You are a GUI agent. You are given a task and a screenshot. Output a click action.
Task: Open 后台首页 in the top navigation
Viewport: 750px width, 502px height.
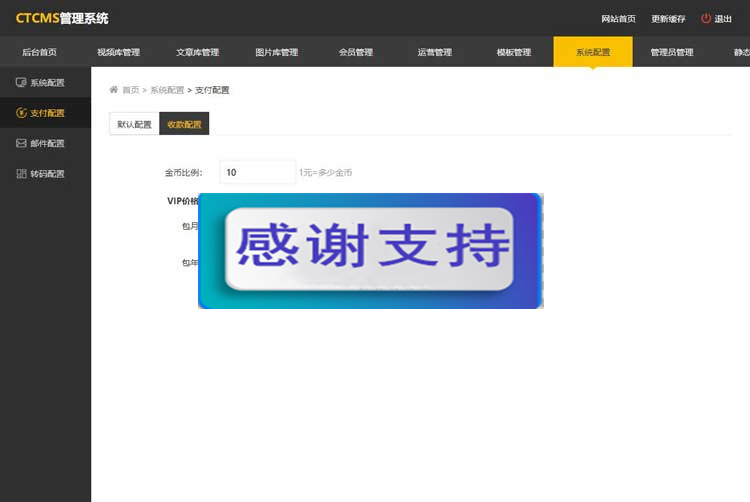click(39, 52)
